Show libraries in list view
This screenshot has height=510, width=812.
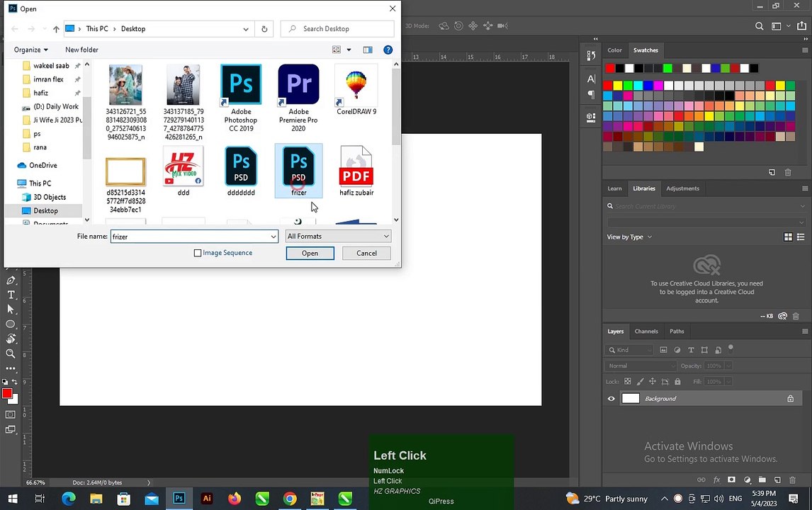point(801,237)
